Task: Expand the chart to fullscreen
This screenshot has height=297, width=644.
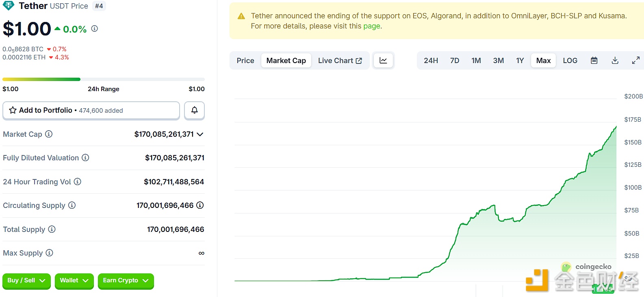Action: point(636,61)
